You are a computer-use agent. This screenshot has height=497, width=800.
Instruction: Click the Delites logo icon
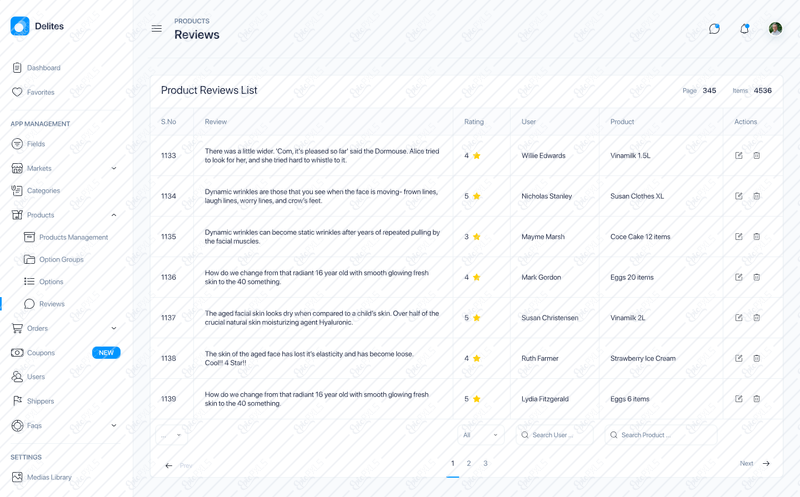click(x=20, y=26)
